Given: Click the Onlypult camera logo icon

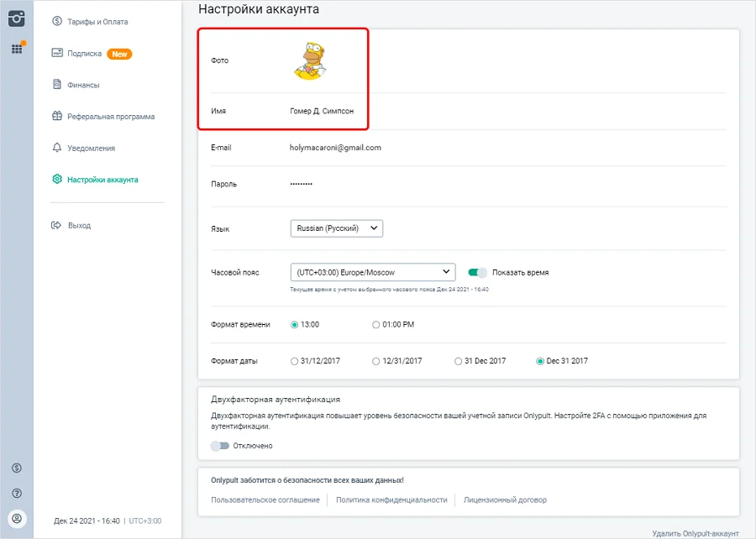Looking at the screenshot, I should point(16,19).
